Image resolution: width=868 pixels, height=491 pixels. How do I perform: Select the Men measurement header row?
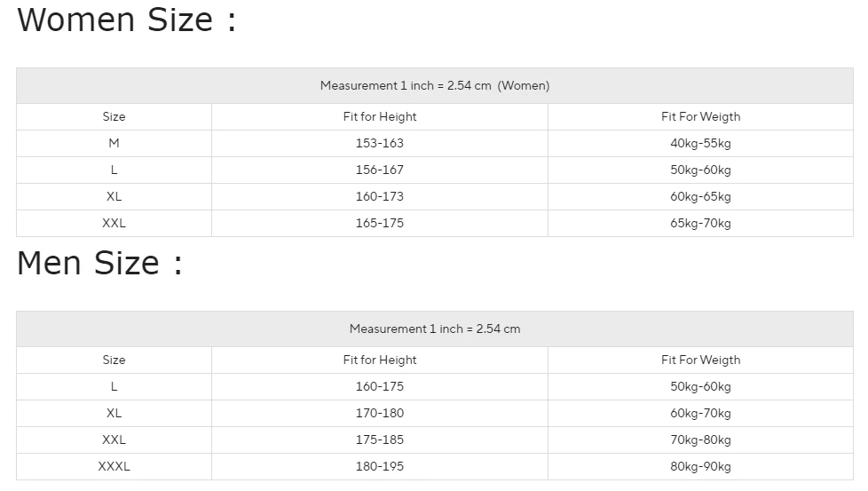[434, 329]
